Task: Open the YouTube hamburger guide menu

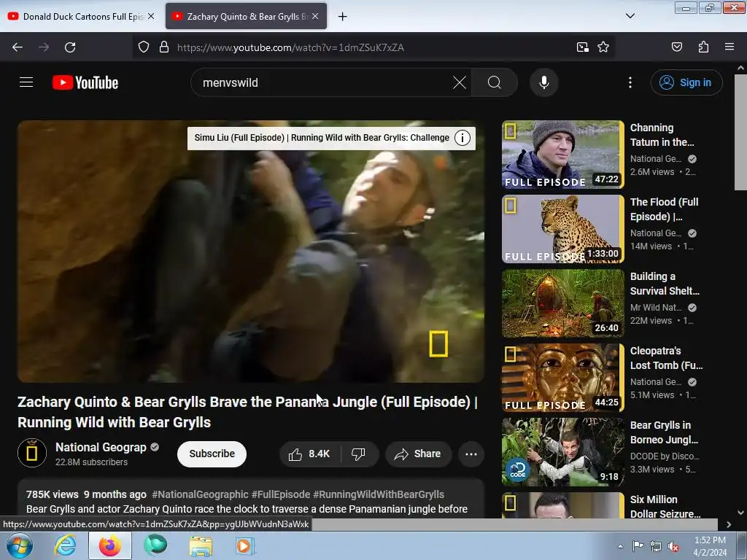Action: point(26,82)
